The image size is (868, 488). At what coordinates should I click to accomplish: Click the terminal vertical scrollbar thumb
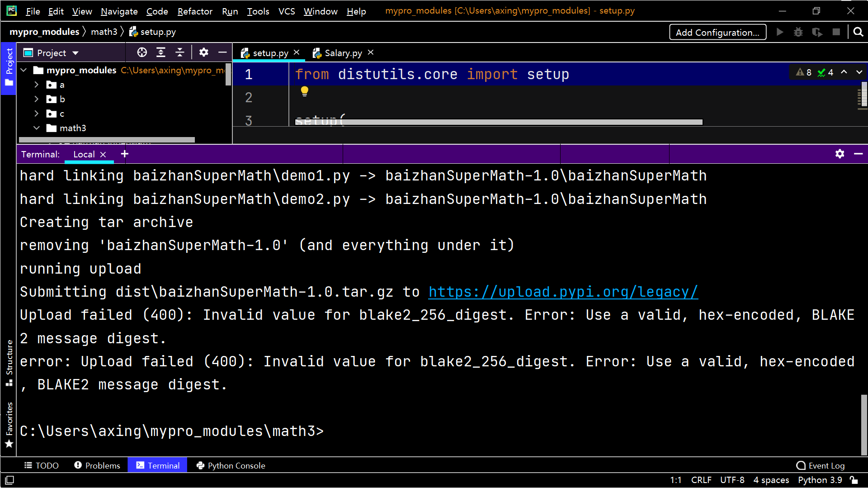click(864, 425)
